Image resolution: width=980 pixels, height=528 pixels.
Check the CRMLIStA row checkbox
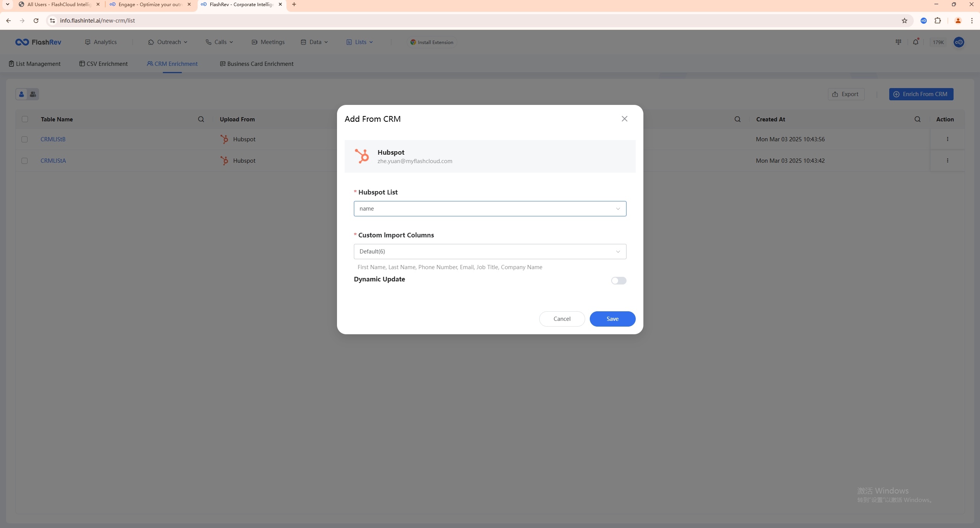[25, 161]
